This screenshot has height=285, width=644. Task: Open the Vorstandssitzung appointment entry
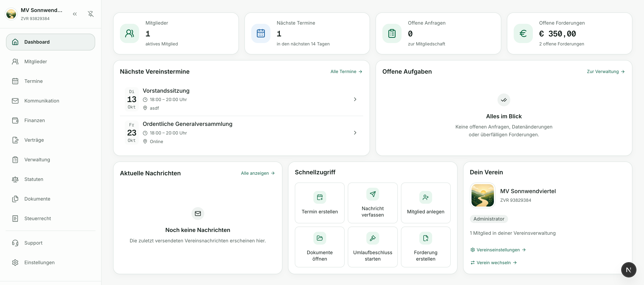(241, 99)
